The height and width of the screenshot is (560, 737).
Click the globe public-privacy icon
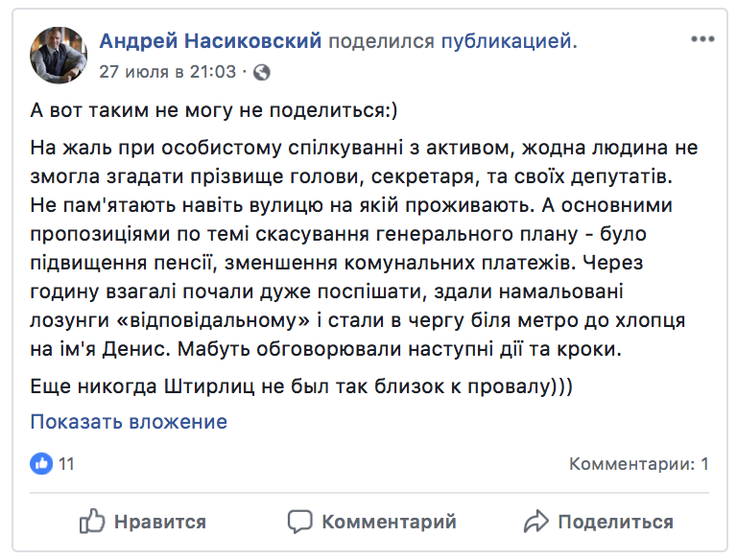(x=262, y=72)
